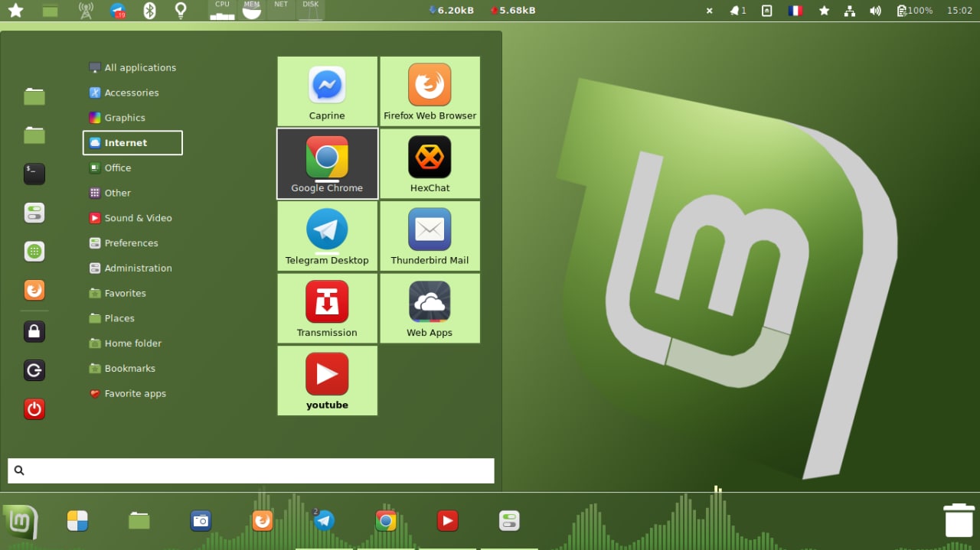Log out using sidebar logout icon

coord(34,370)
